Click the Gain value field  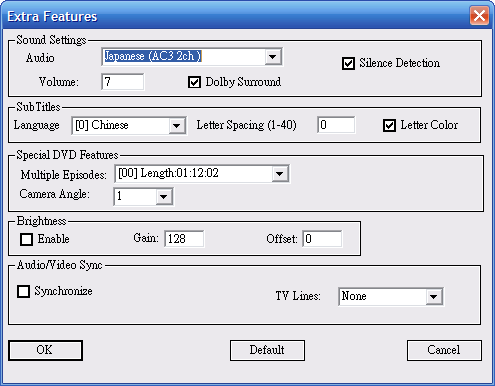pyautogui.click(x=184, y=239)
